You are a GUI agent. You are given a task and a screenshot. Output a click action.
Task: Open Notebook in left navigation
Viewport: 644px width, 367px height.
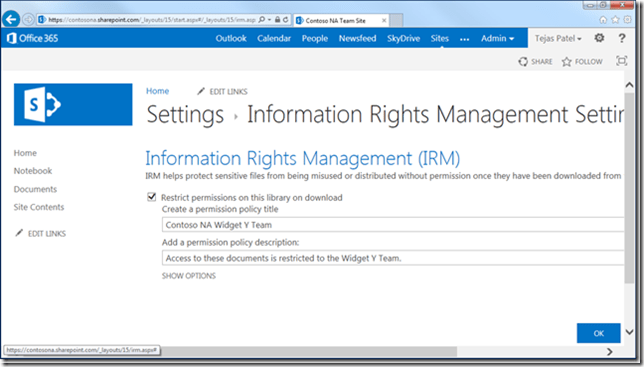point(33,171)
